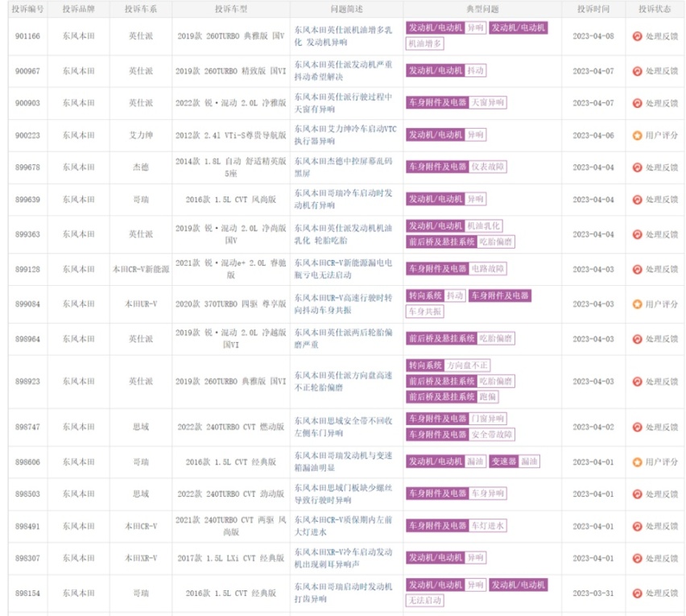Image resolution: width=686 pixels, height=616 pixels.
Task: Click the 电路故障 tag
Action: point(487,269)
